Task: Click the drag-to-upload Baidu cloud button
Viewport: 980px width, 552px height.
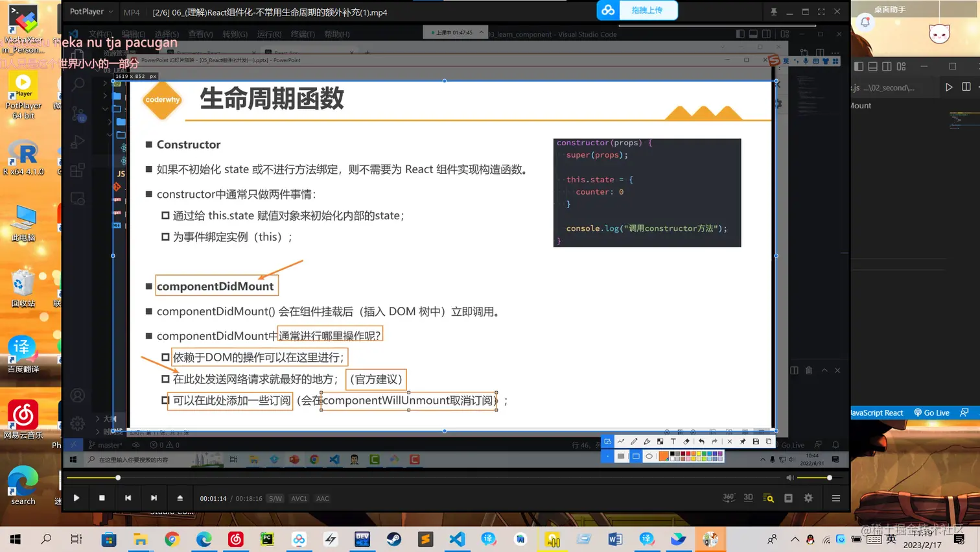Action: click(637, 10)
